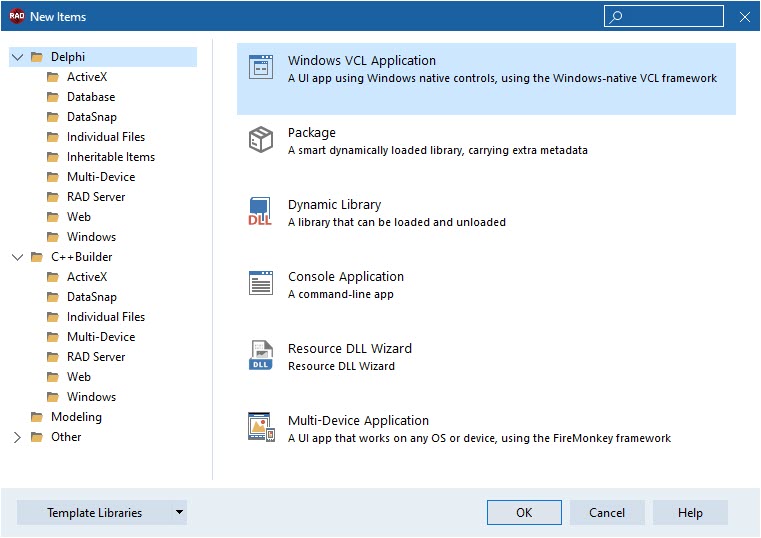Select DataSnap under C++Builder

pos(92,297)
